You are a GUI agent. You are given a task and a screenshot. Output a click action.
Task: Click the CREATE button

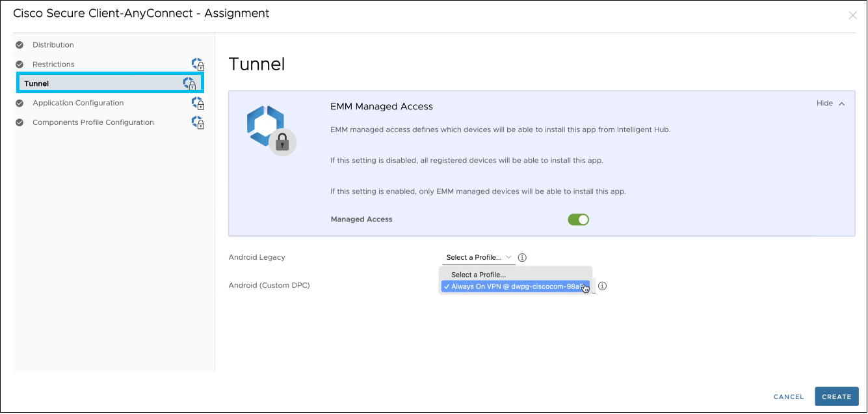837,397
